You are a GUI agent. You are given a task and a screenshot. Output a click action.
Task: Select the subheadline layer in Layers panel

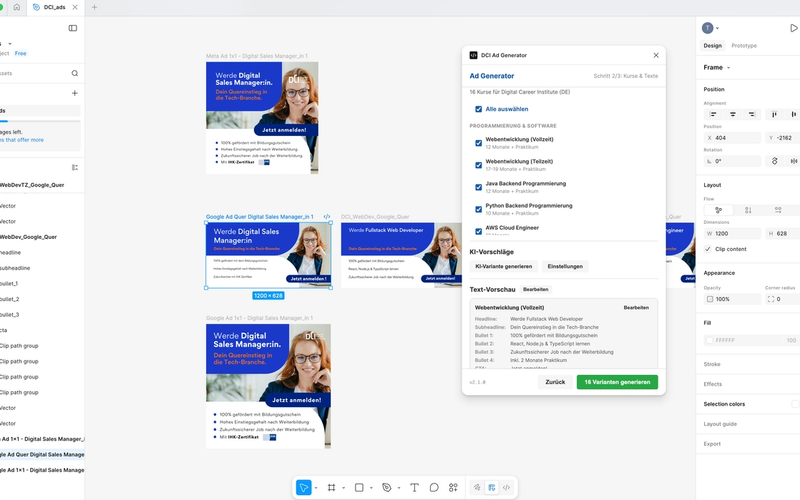(15, 268)
